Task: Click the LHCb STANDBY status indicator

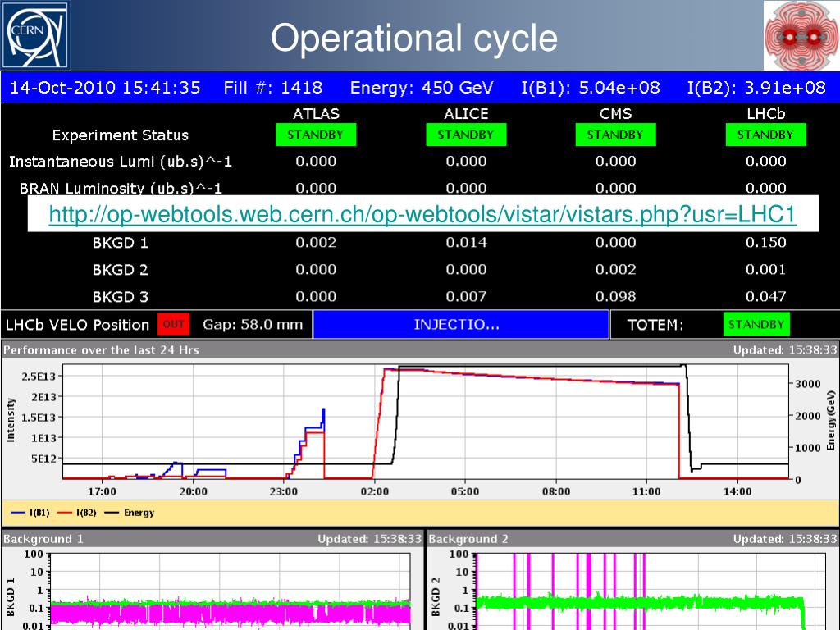Action: pyautogui.click(x=765, y=135)
